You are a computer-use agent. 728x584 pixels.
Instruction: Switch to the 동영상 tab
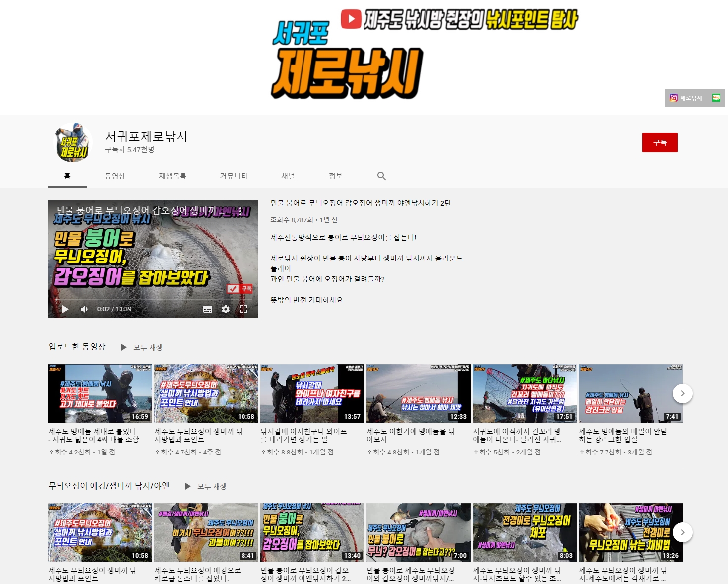click(115, 176)
